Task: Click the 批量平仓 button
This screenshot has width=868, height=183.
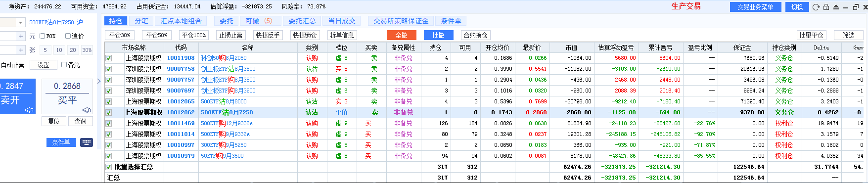Action: 811,35
